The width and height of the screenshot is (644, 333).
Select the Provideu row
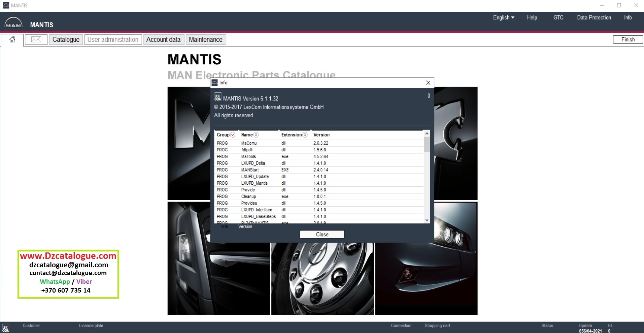click(x=319, y=203)
